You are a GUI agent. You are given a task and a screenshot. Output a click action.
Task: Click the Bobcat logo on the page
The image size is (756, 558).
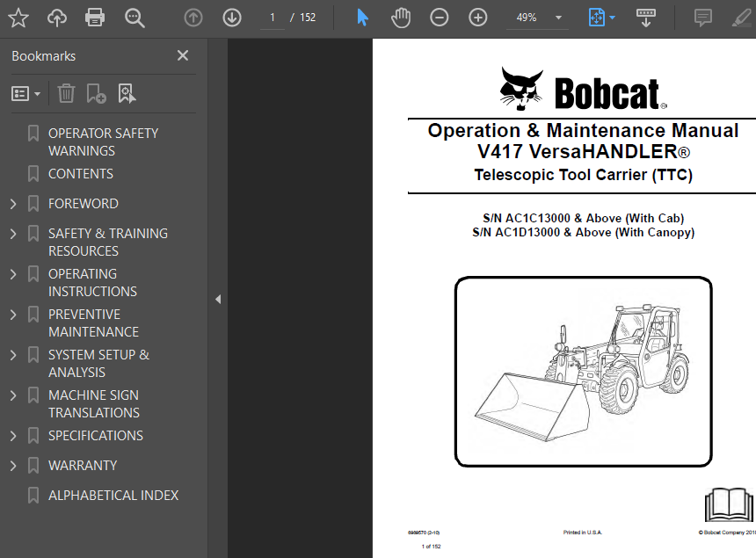pos(584,90)
